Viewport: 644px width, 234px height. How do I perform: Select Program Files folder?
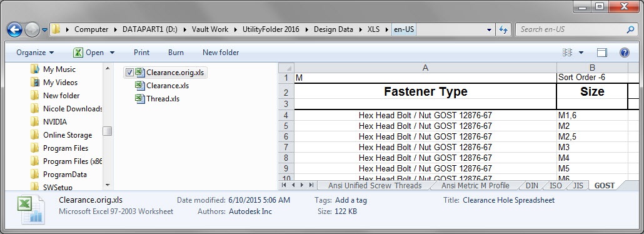point(66,148)
